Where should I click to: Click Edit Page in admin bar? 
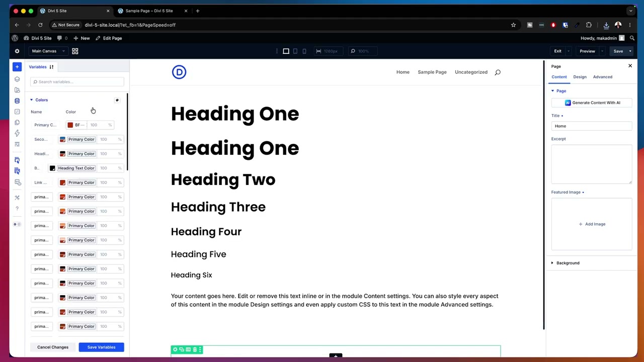tap(109, 38)
